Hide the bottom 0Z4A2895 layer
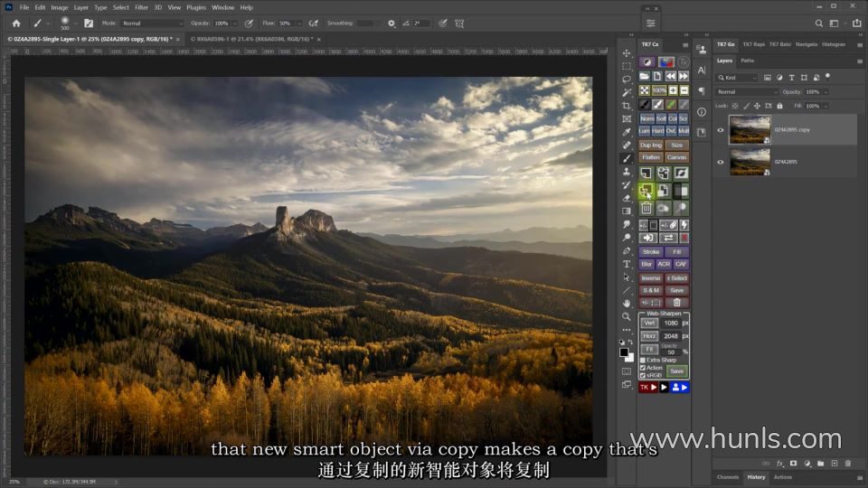Screen dimensions: 868x488 (721, 162)
